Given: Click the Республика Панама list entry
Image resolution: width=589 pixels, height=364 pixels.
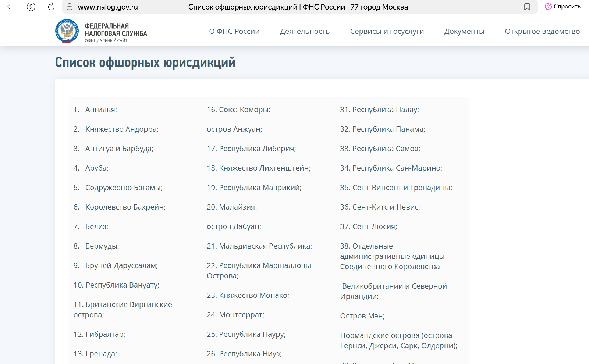Looking at the screenshot, I should pyautogui.click(x=382, y=129).
